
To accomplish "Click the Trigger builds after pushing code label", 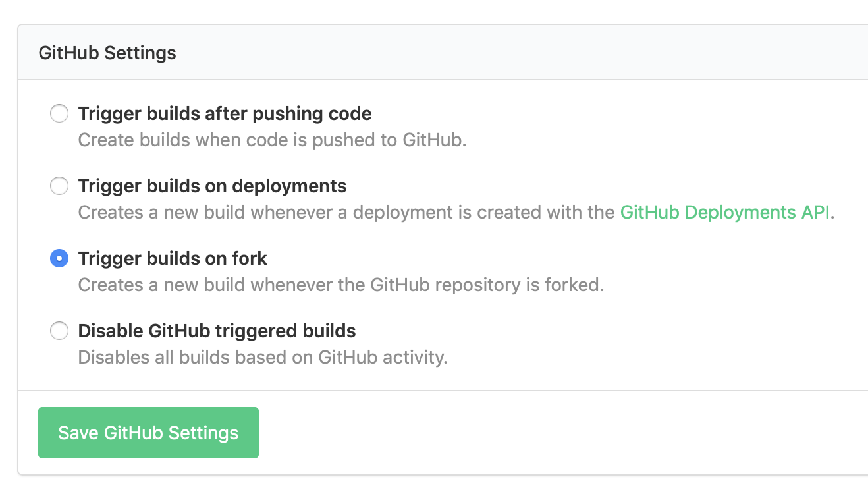I will 225,113.
